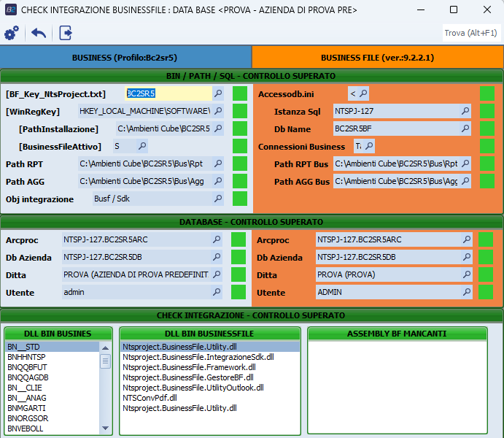Click magnifier in ADMIN Utente field
The image size is (504, 438).
click(x=467, y=292)
